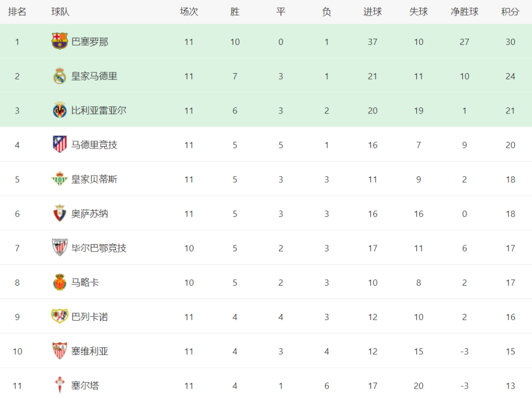Click the 排名 column header
The image size is (532, 397).
(17, 12)
